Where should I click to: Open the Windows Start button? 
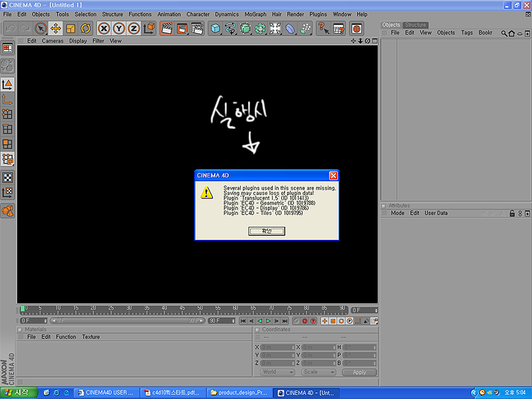[19, 392]
